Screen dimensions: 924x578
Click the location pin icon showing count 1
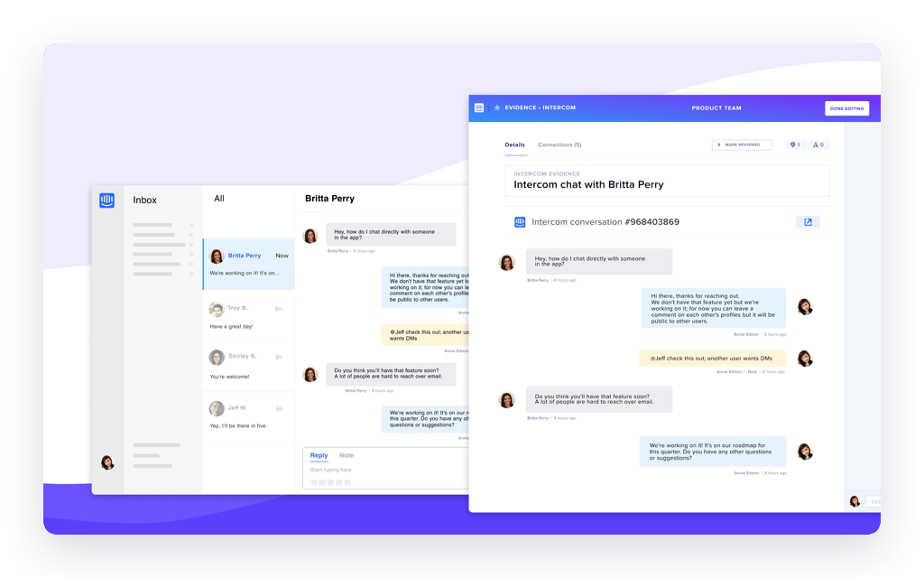point(793,144)
